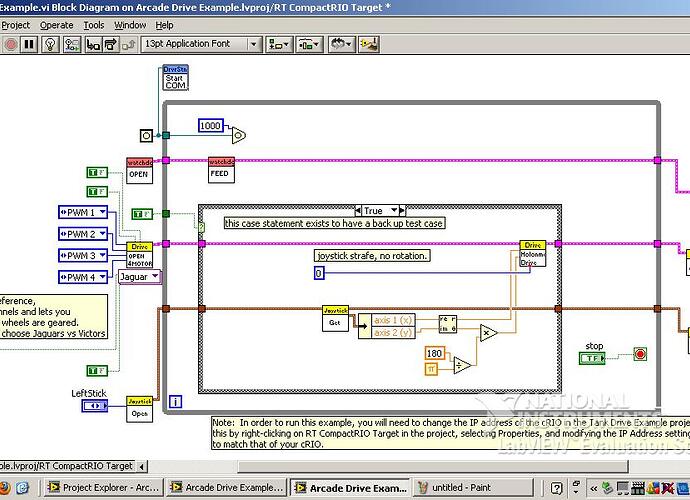Open the 13pt Application Font dropdown
Viewport: 690px width, 500px height.
tap(201, 44)
